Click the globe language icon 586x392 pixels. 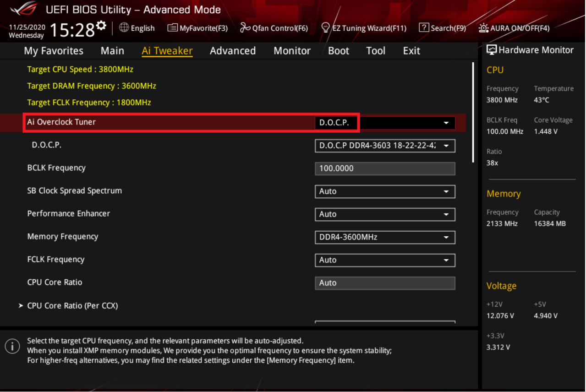tap(124, 27)
